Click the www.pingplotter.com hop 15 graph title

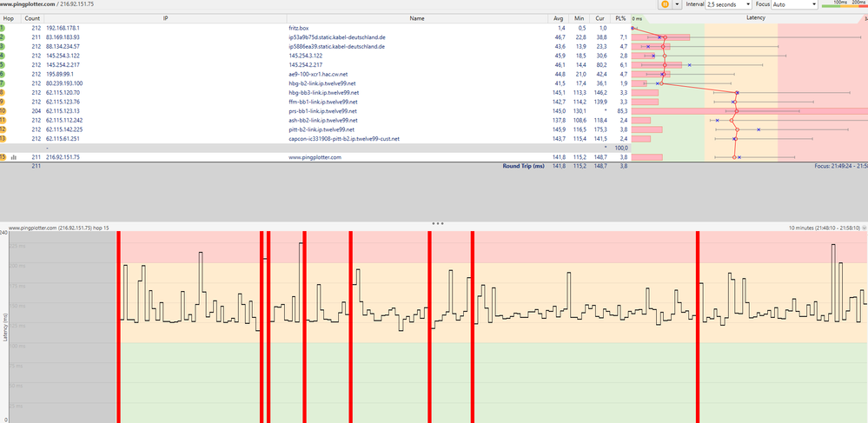(59, 228)
